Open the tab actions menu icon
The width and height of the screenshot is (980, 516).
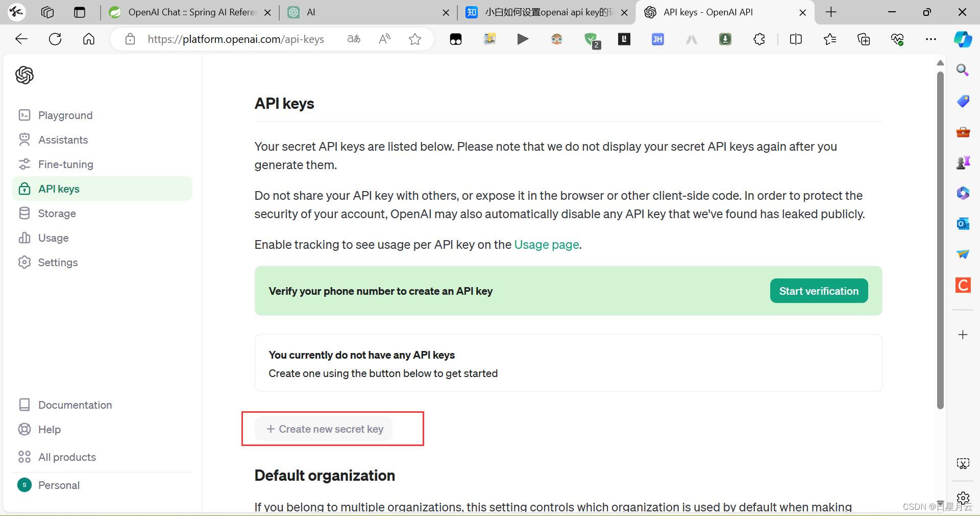pos(80,12)
